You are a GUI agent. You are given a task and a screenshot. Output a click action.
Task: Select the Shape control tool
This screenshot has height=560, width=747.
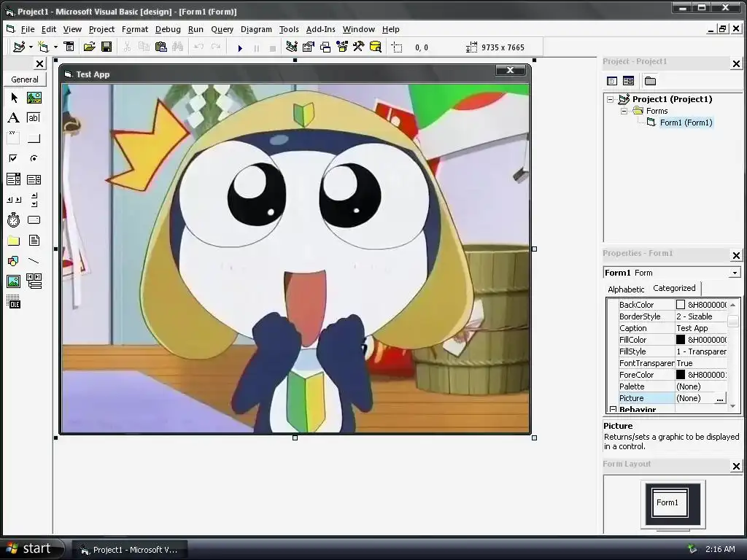pos(14,261)
